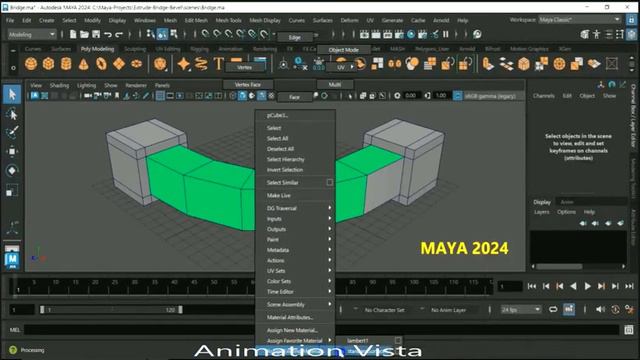The height and width of the screenshot is (360, 640).
Task: Click the Bridge shelf icon
Action: click(506, 64)
